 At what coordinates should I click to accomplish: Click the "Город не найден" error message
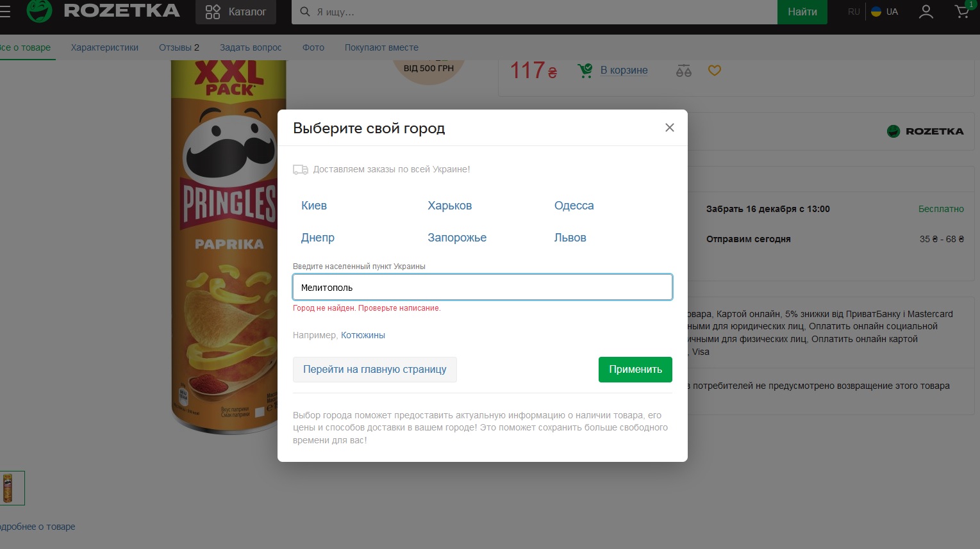tap(367, 308)
